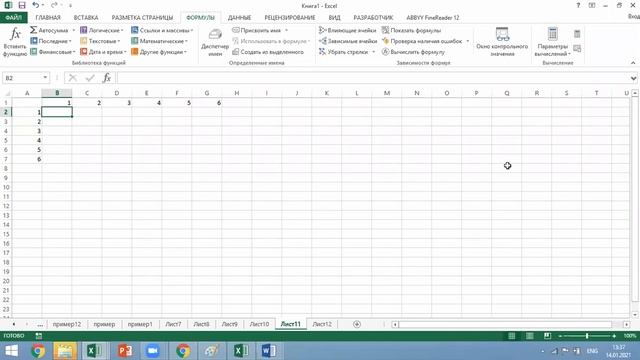Open the Watch Window (Окно контрольного значения)
Screen dimensions: 640x360
point(502,42)
